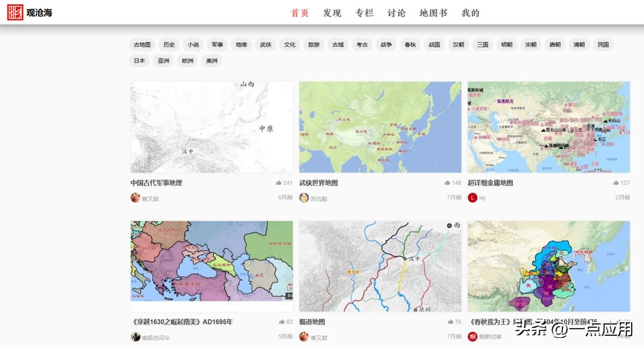Open 《穿越1630之崛起南美》AD1695年 map thumbnail
The image size is (644, 347).
coord(211,261)
